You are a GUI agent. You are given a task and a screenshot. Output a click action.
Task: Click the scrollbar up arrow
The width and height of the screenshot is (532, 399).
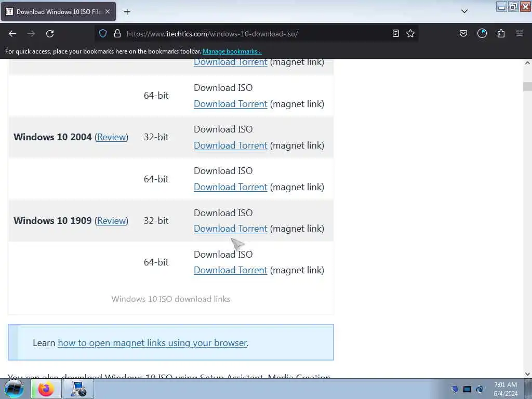tap(527, 63)
